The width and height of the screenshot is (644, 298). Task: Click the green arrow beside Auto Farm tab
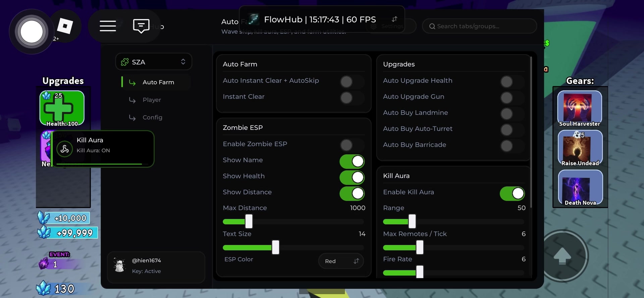tap(132, 83)
